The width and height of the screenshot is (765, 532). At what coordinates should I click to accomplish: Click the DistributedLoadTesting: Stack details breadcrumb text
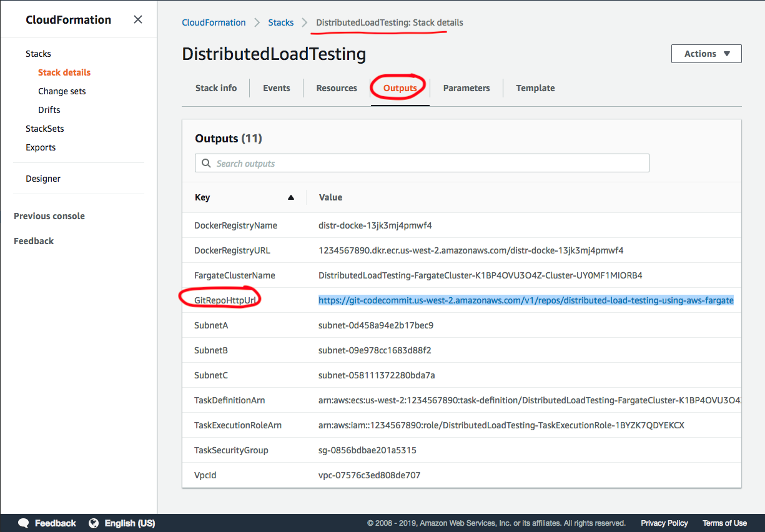(390, 22)
